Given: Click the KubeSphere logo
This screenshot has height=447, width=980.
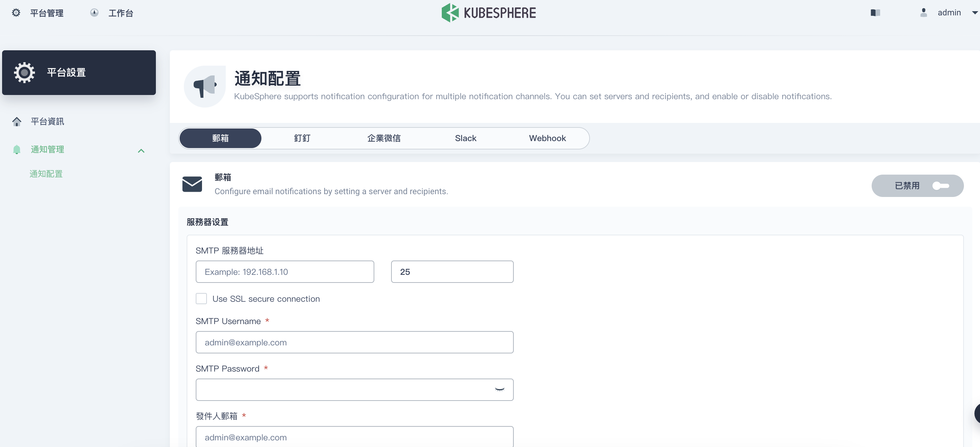Looking at the screenshot, I should pos(489,13).
